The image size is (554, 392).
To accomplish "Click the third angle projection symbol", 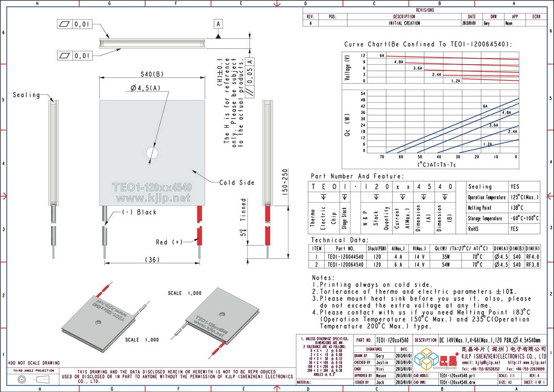I will tap(33, 380).
